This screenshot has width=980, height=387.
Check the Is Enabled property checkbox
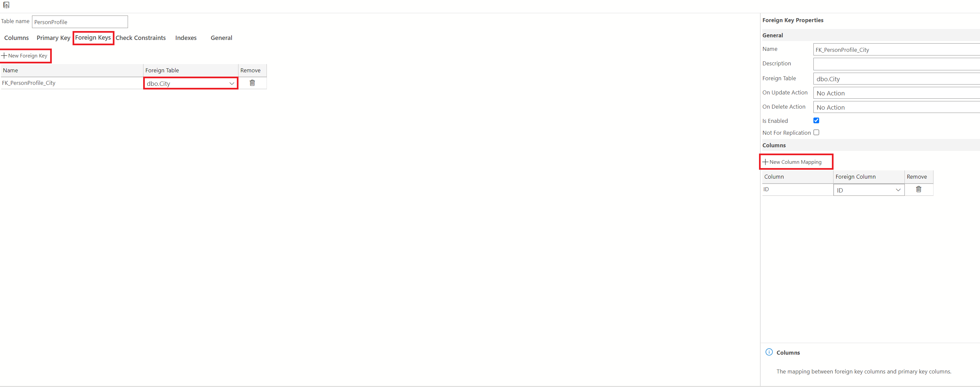click(x=816, y=121)
